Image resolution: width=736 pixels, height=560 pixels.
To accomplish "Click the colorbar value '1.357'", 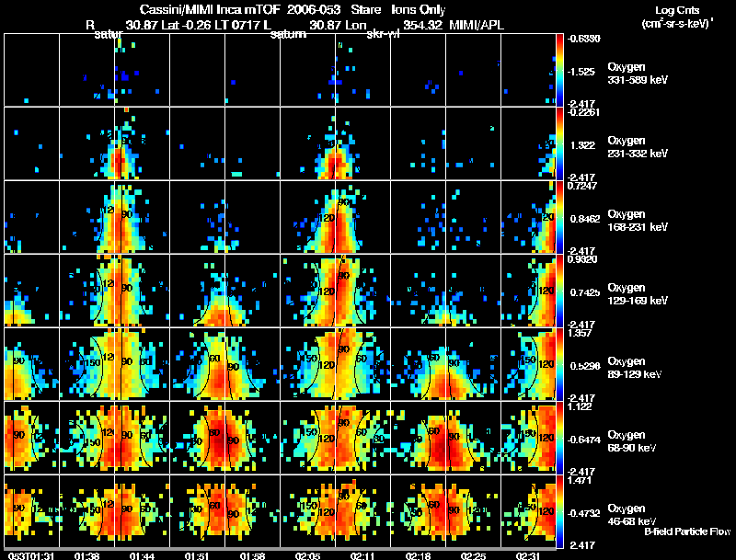I will (580, 333).
